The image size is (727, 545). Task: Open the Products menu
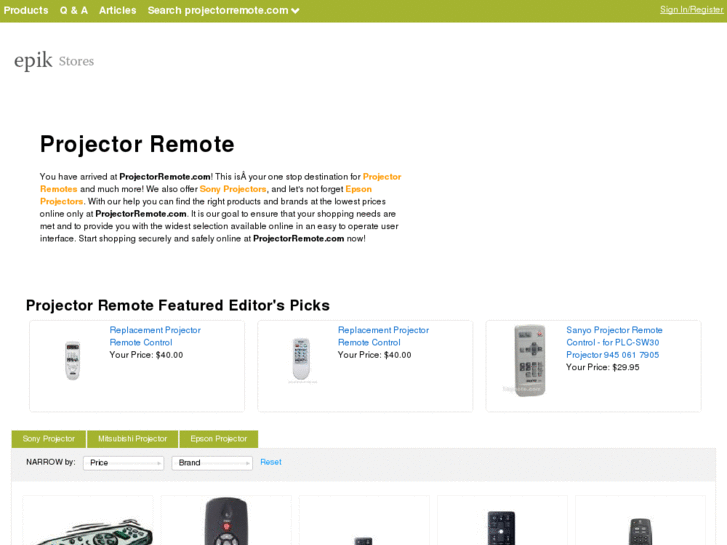[x=26, y=10]
